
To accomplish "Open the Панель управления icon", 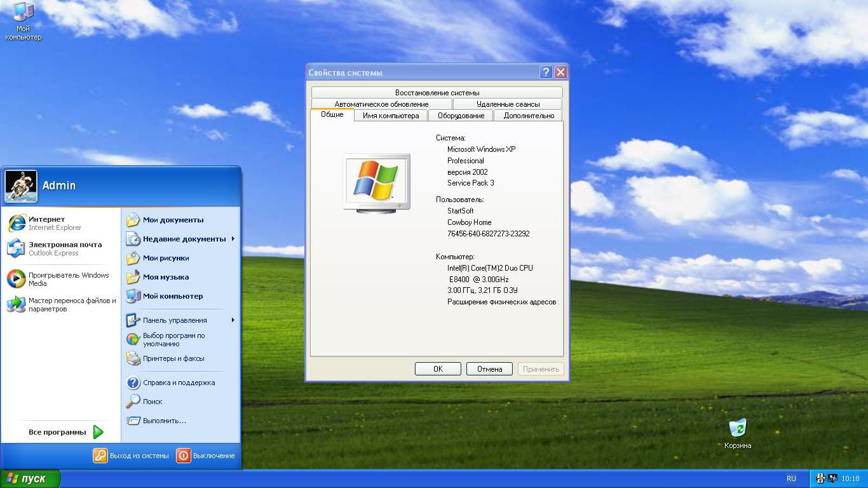I will pyautogui.click(x=133, y=320).
